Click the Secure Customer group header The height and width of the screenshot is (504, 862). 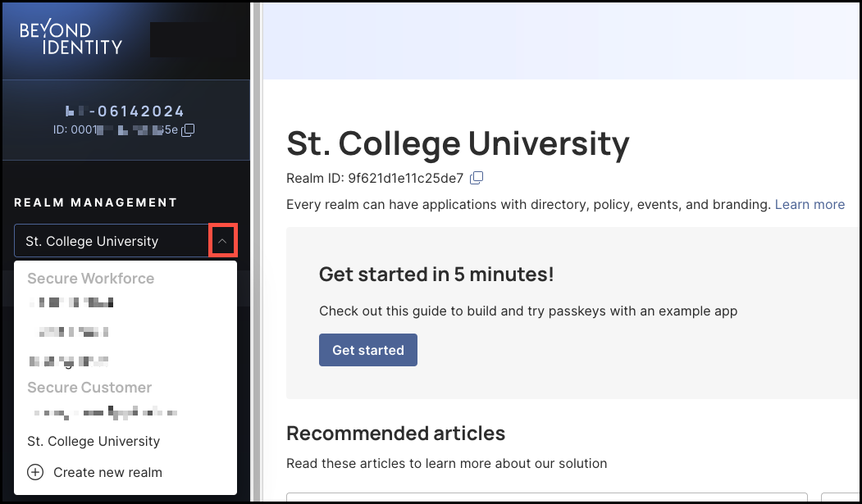89,387
